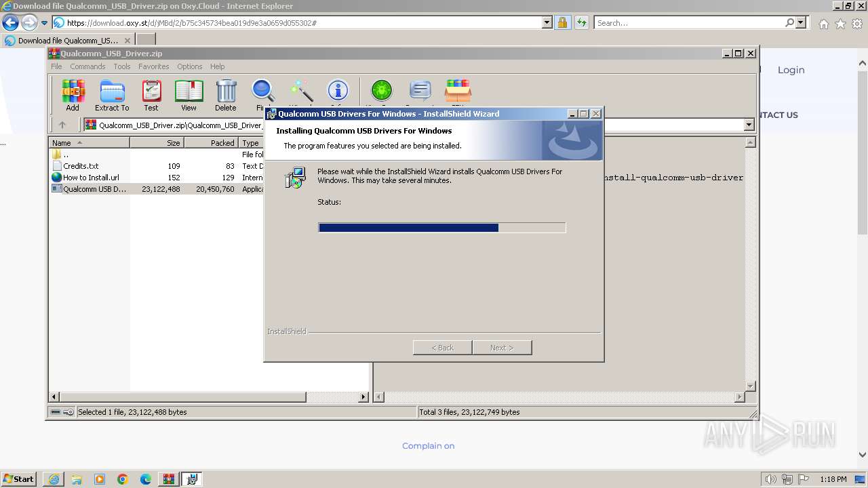Click the Add icon in WinRAR toolbar
Screen dimensions: 868x488
pos(73,95)
